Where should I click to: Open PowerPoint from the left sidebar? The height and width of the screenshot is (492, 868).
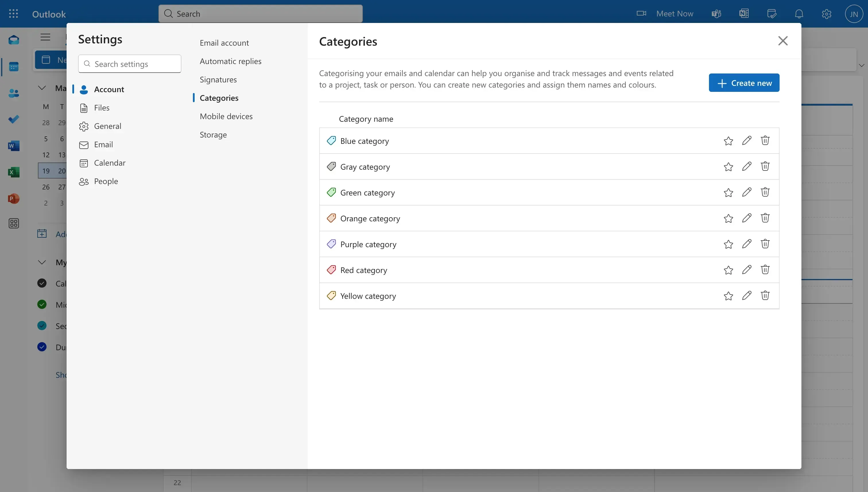click(x=14, y=199)
